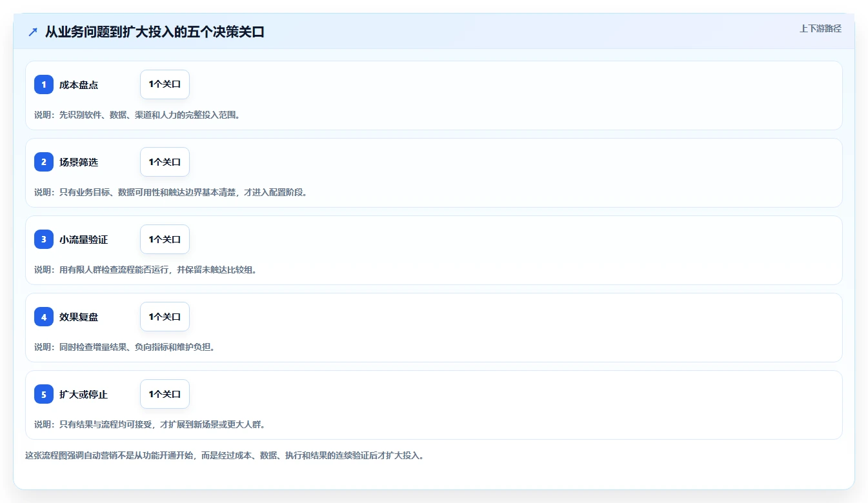Screen dimensions: 868x503
Task: Click the arrow icon beside the title
Action: (33, 32)
